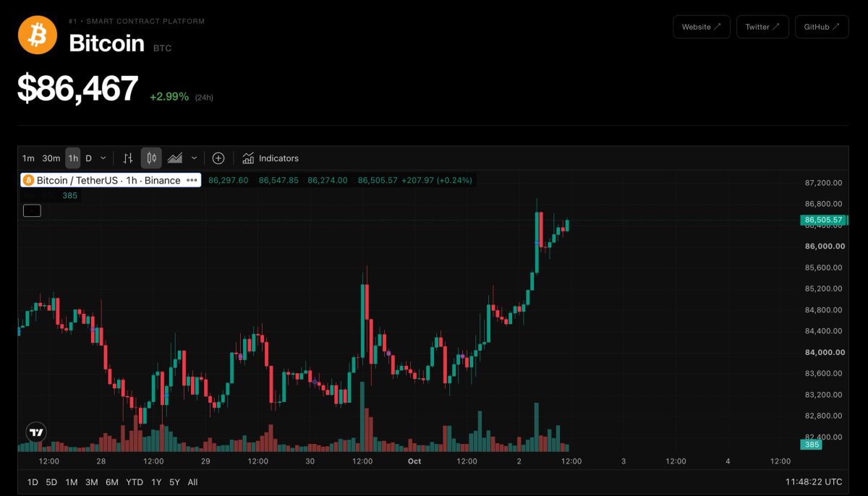Viewport: 868px width, 496px height.
Task: Set date range to 1Y
Action: point(156,482)
